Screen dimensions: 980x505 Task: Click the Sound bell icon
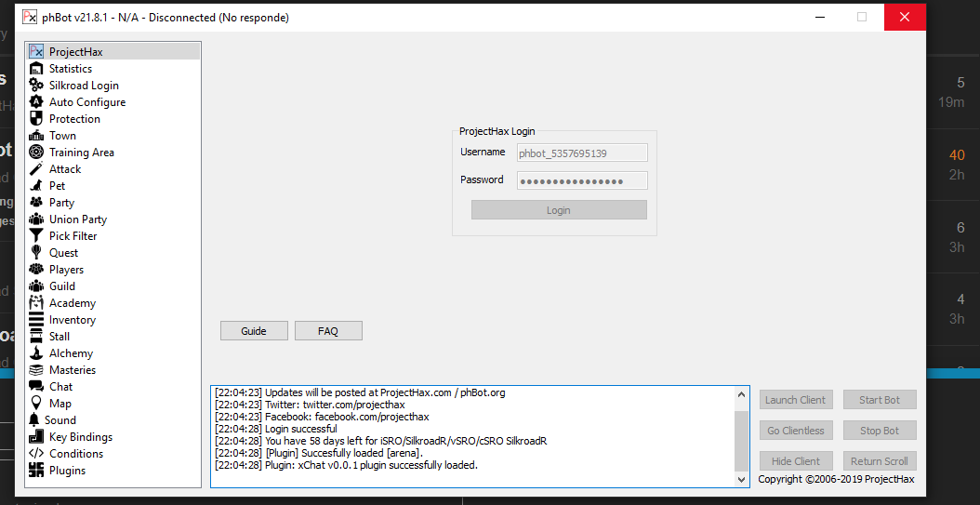tap(35, 420)
